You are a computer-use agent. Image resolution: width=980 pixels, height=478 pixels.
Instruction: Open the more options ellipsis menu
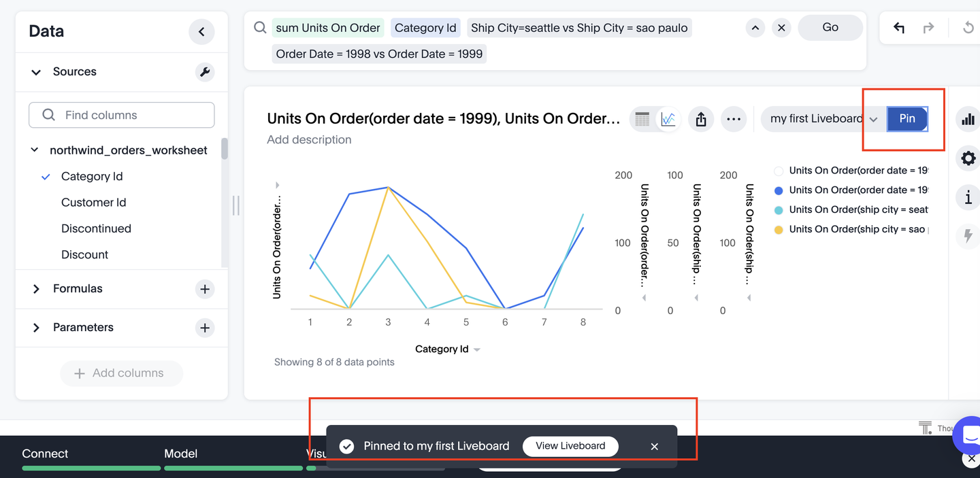[733, 120]
